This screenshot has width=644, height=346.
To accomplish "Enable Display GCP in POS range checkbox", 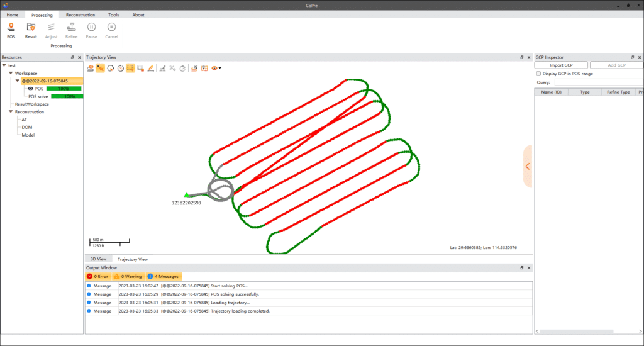I will tap(538, 74).
